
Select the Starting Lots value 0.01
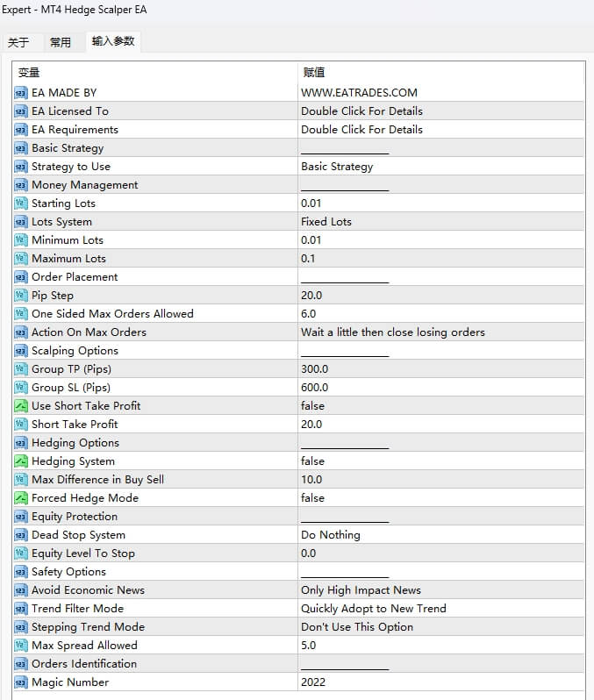point(311,204)
